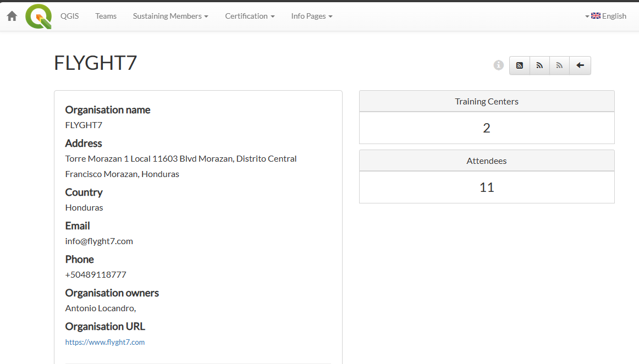Click the Attendees panel header
639x364 pixels.
(x=487, y=161)
